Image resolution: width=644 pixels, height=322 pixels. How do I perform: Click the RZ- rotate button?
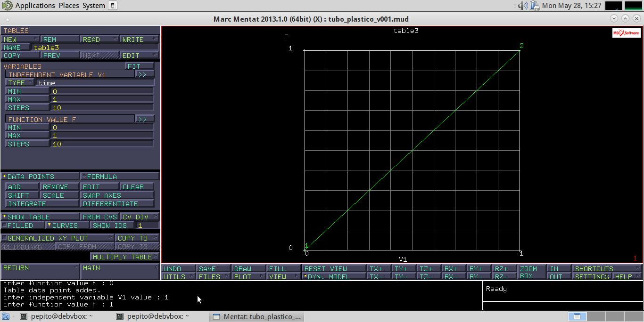click(x=504, y=277)
